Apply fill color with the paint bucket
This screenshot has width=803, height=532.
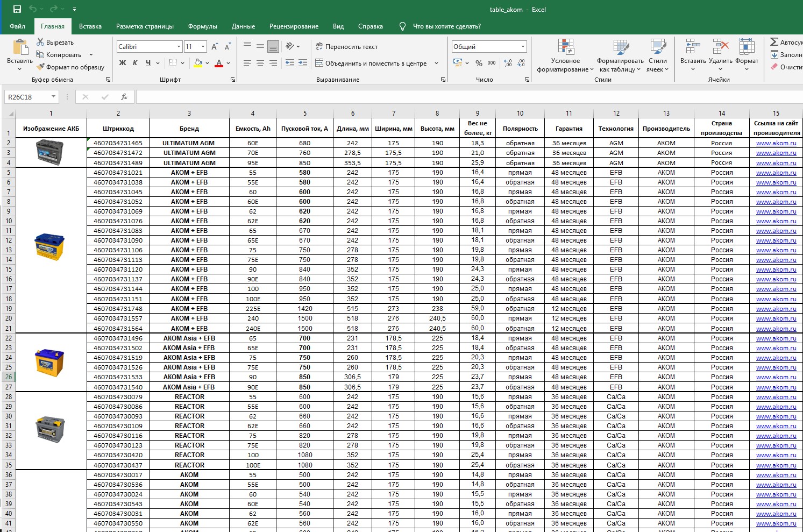coord(198,63)
